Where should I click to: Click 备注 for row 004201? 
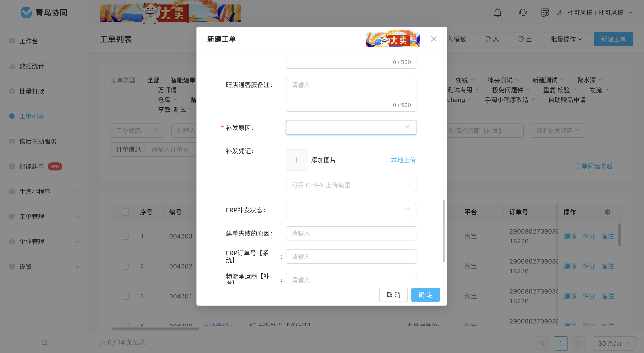pyautogui.click(x=608, y=296)
